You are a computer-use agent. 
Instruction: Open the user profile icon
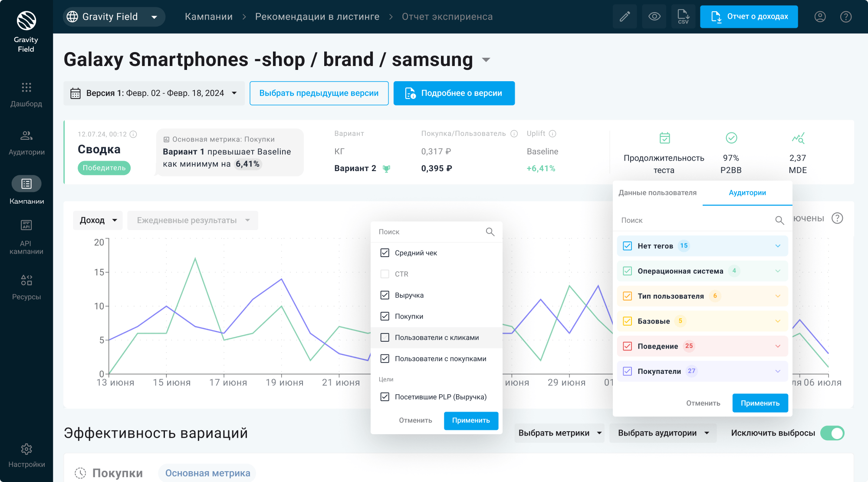coord(820,17)
